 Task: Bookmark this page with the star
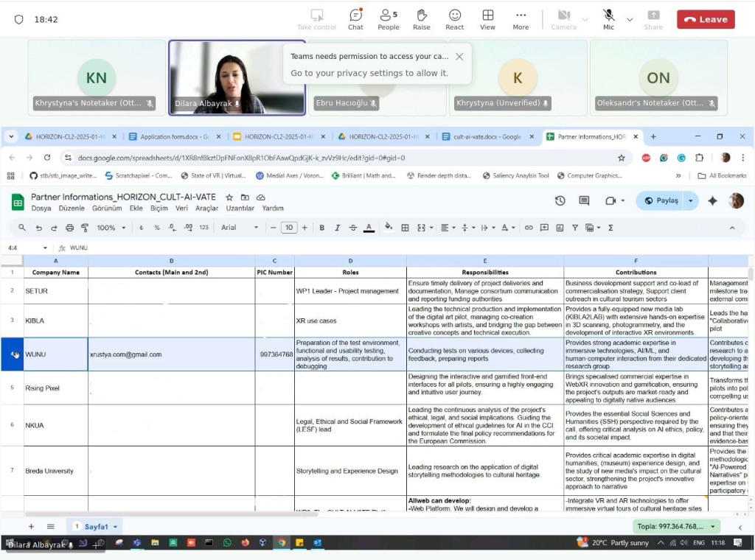pyautogui.click(x=621, y=158)
